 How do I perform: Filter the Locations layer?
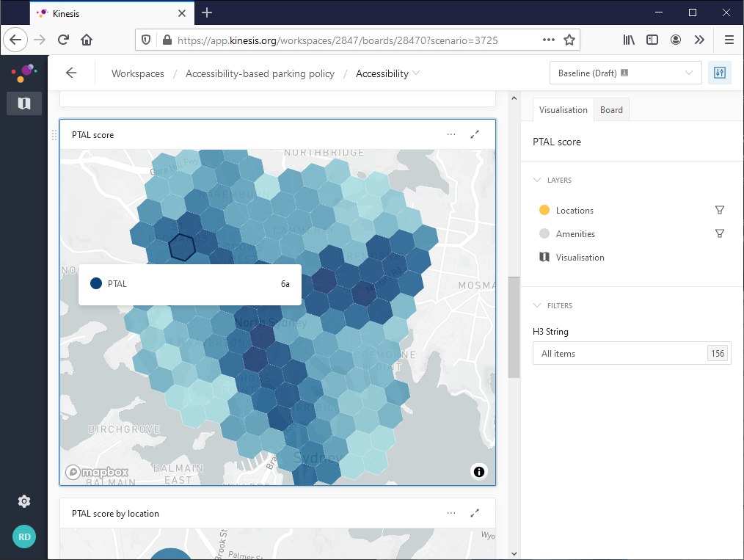(x=719, y=211)
